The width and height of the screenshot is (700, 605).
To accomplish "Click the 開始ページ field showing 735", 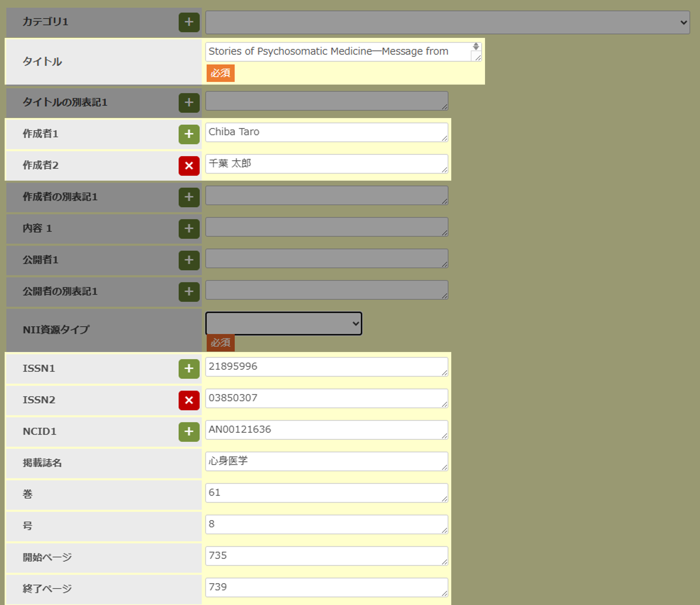I will pyautogui.click(x=326, y=556).
